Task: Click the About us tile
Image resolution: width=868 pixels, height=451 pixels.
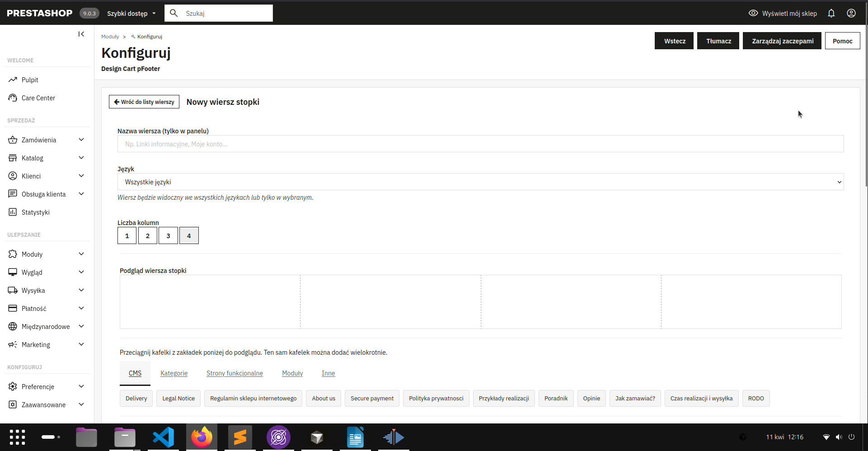Action: (324, 398)
